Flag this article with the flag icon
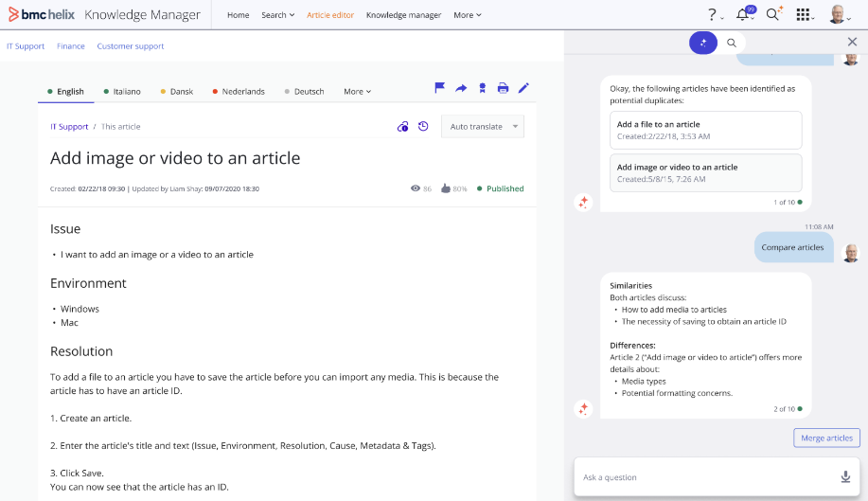868x501 pixels. point(439,88)
